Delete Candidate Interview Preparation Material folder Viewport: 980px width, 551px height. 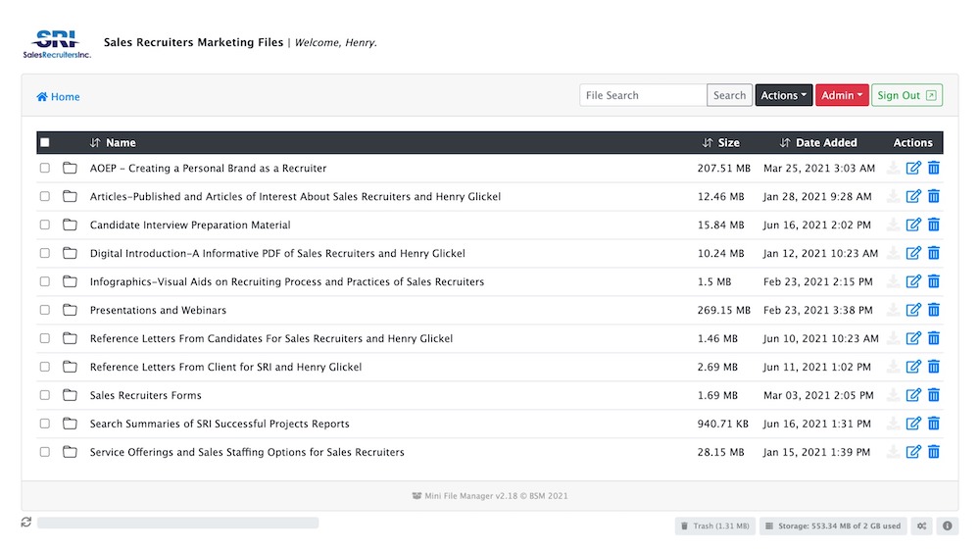pos(934,225)
